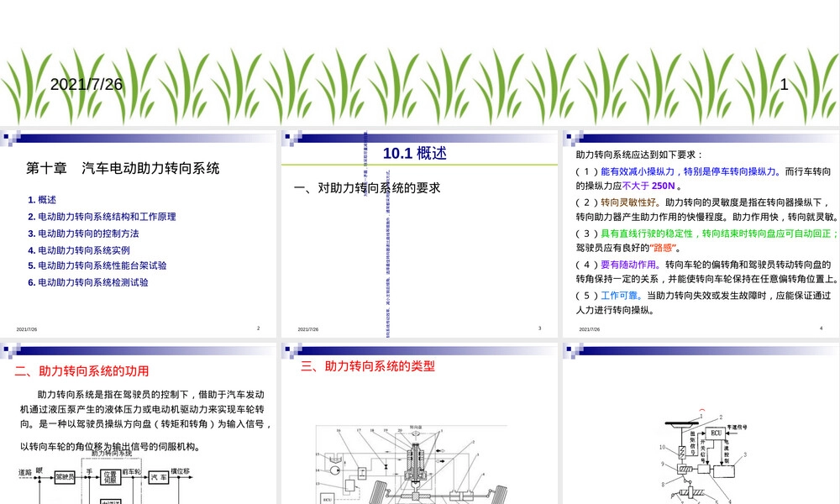Click the red text "路感"
The height and width of the screenshot is (504, 840).
tap(663, 248)
